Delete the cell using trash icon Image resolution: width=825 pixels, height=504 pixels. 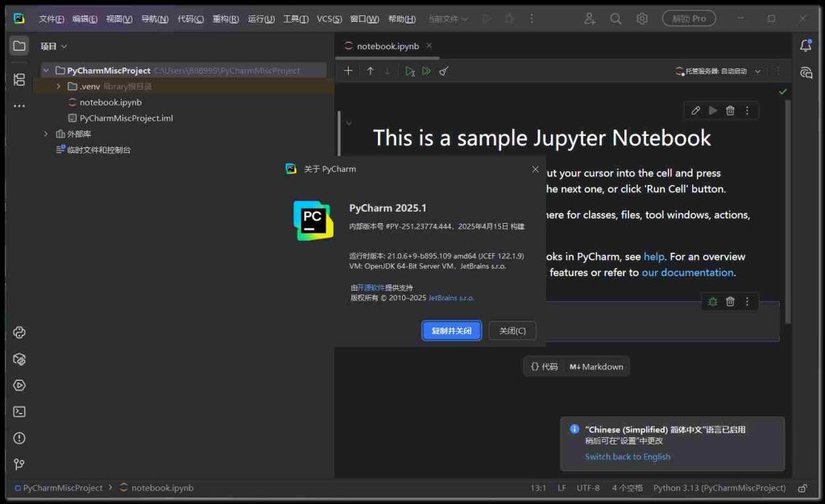coord(730,110)
